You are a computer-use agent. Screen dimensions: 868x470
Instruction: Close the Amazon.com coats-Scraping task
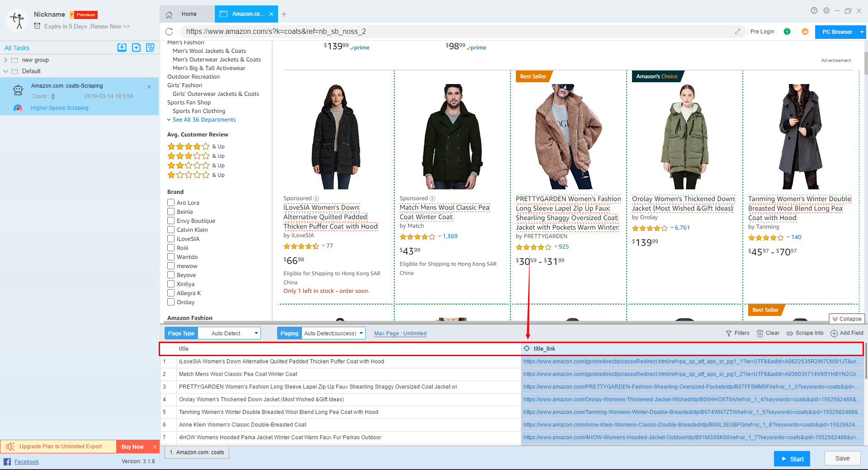[x=149, y=86]
